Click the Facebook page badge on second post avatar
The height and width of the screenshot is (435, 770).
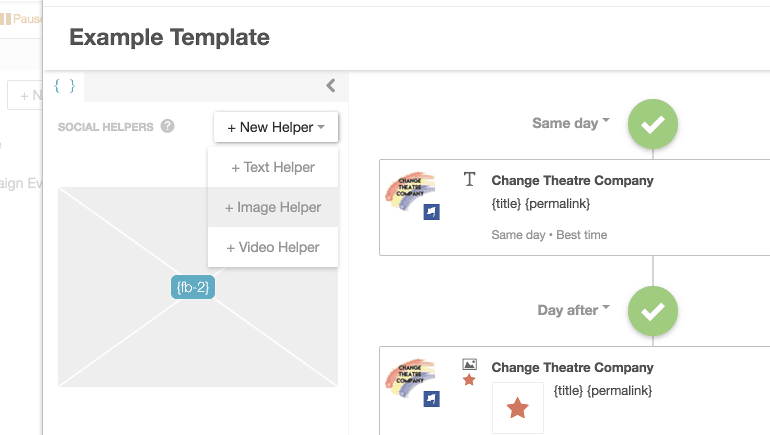coord(431,399)
